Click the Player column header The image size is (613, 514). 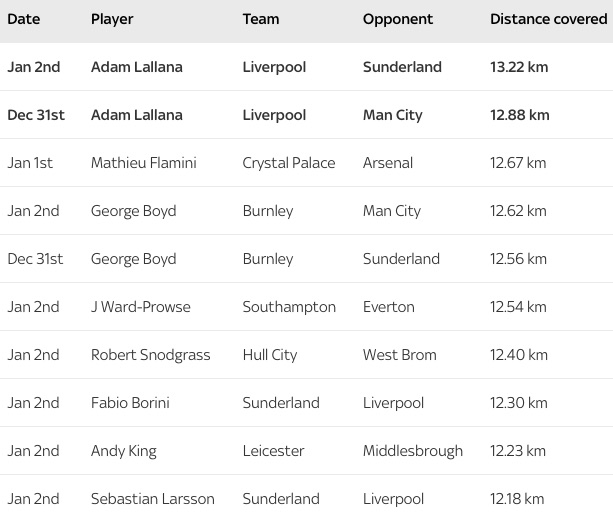[112, 20]
